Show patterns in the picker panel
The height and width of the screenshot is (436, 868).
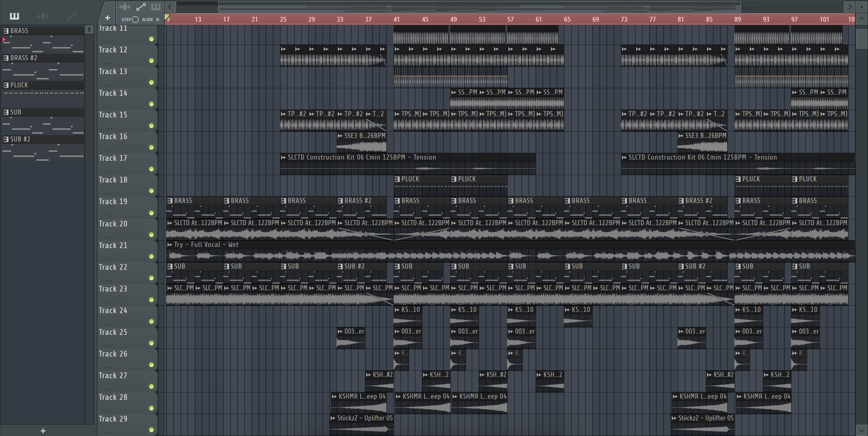click(14, 16)
